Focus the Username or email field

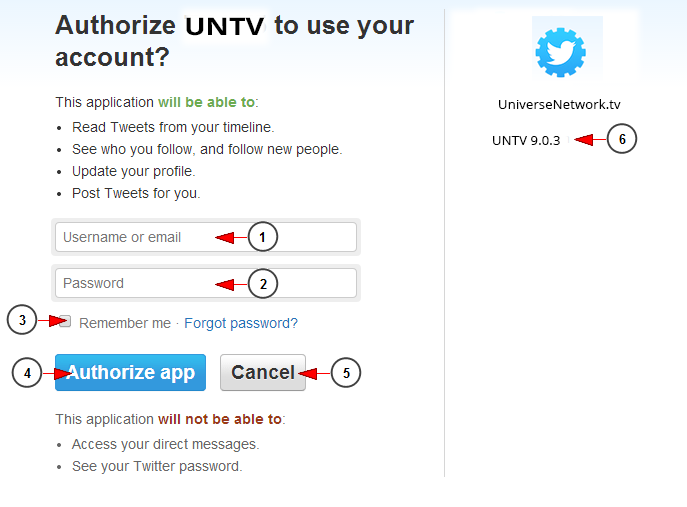click(x=205, y=237)
